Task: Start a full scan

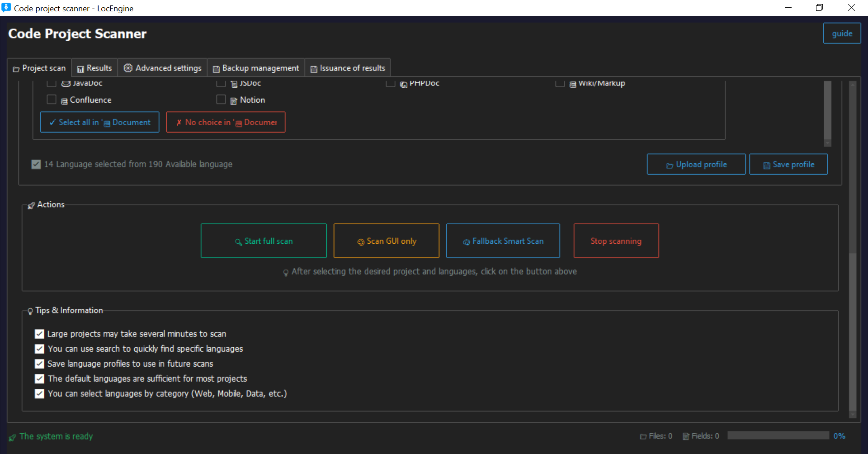Action: pos(264,241)
